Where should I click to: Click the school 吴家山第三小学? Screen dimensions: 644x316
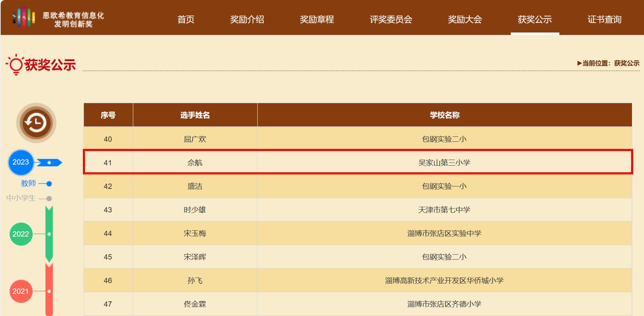(444, 163)
